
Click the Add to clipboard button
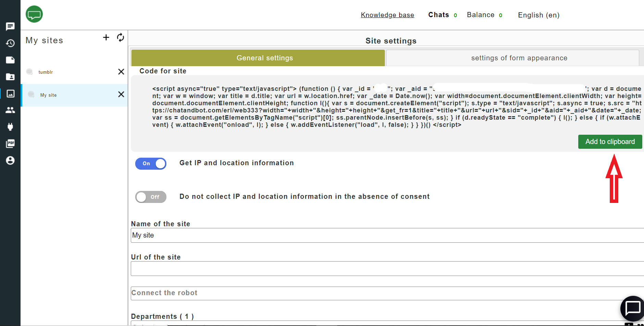tap(610, 142)
